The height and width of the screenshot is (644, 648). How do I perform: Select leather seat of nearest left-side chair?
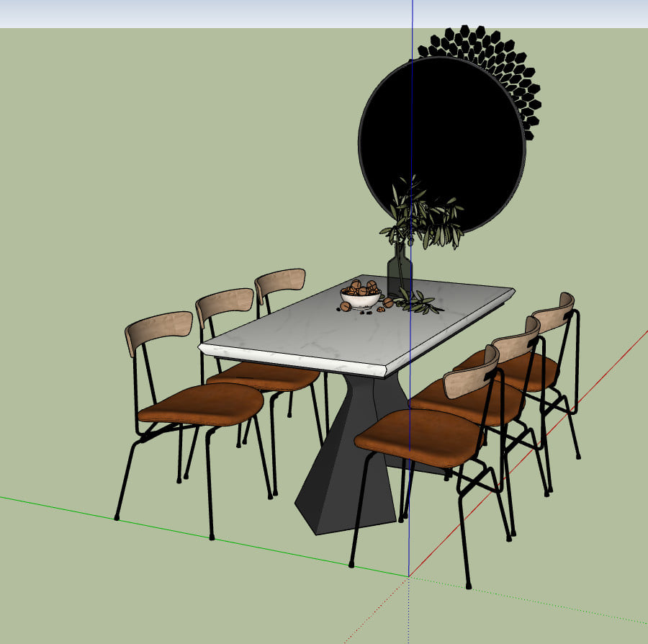click(x=202, y=405)
